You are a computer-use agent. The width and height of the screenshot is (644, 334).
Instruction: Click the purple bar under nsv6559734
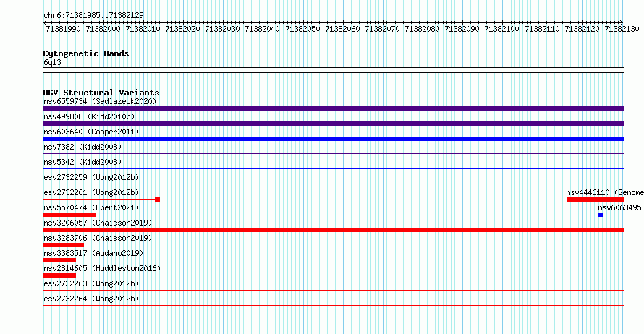333,108
